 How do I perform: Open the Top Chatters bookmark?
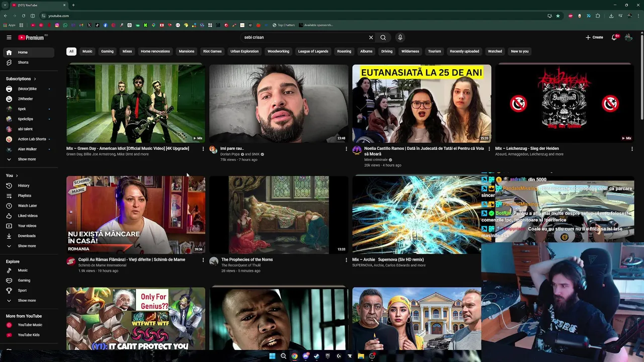[284, 25]
